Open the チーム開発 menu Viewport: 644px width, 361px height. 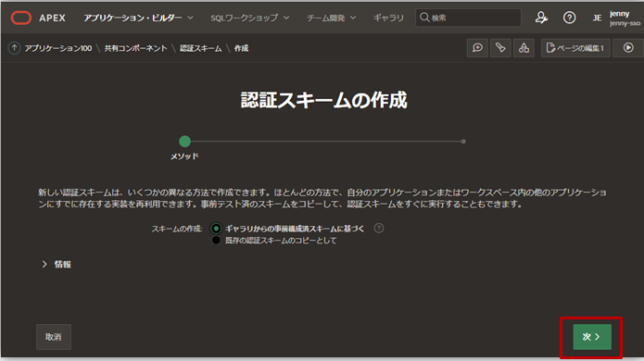[325, 18]
